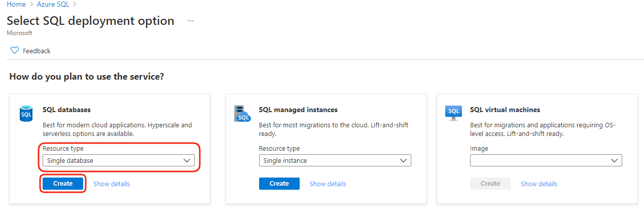This screenshot has height=209, width=644.
Task: Show details for SQL managed instances
Action: tap(328, 184)
